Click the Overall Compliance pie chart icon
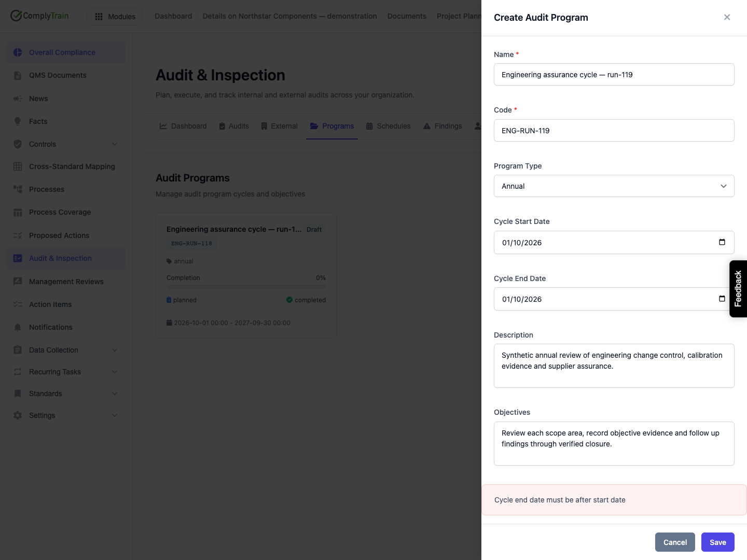747x560 pixels. (x=18, y=52)
